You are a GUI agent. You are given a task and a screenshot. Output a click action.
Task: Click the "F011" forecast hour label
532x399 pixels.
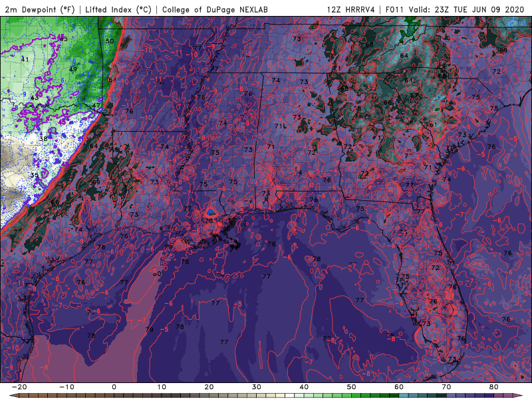[x=394, y=9]
